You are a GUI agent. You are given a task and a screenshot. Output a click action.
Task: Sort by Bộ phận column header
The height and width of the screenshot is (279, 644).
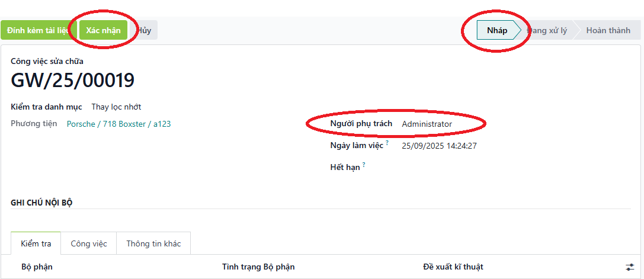[x=37, y=267]
